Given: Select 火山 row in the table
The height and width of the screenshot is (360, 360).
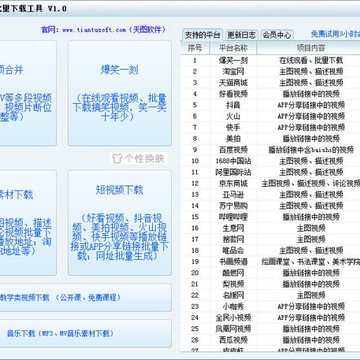Looking at the screenshot, I should [270, 116].
